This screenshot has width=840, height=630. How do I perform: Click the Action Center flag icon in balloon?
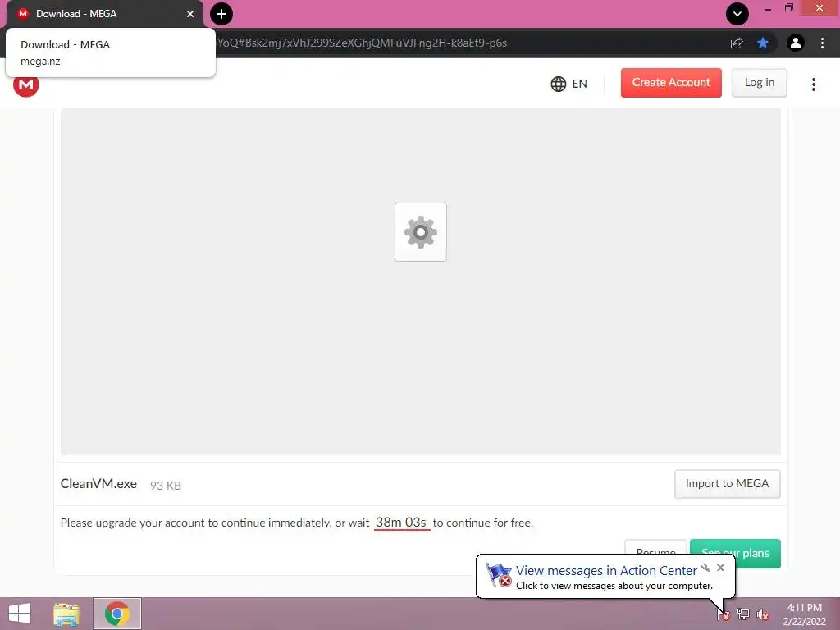coord(499,575)
